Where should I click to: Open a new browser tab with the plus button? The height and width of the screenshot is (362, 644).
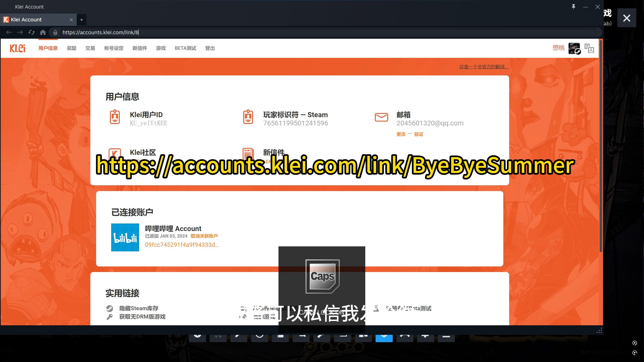[82, 20]
